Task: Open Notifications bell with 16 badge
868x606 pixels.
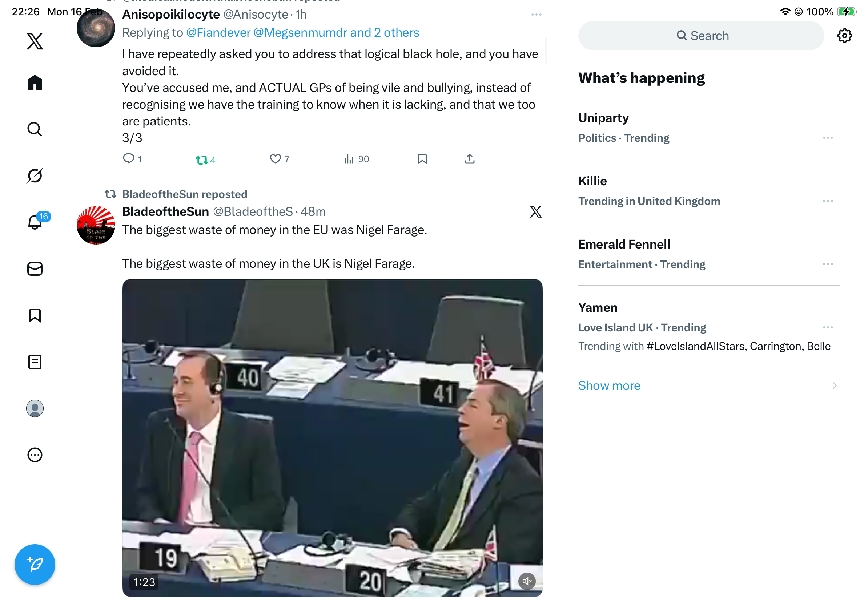Action: point(35,222)
